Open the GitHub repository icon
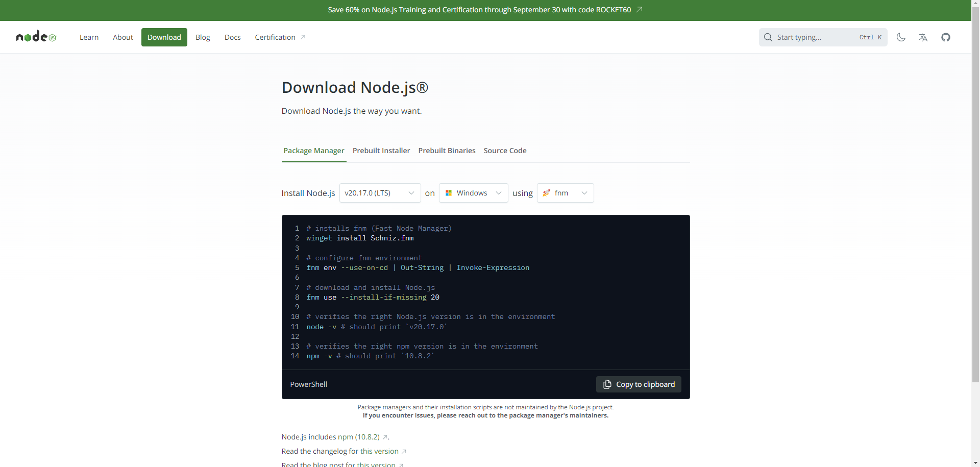Screen dimensions: 980x467 coord(946,37)
